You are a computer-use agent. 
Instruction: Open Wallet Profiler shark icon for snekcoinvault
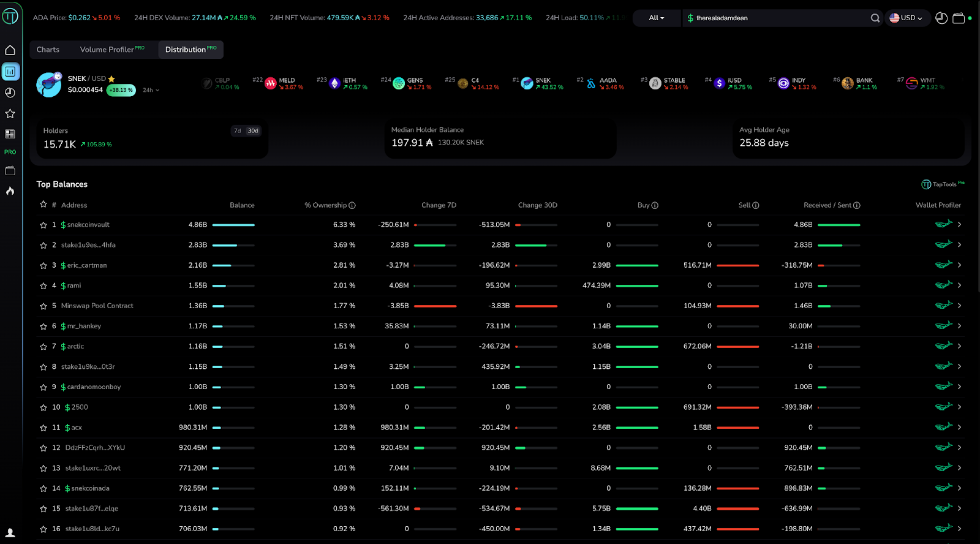click(x=944, y=224)
